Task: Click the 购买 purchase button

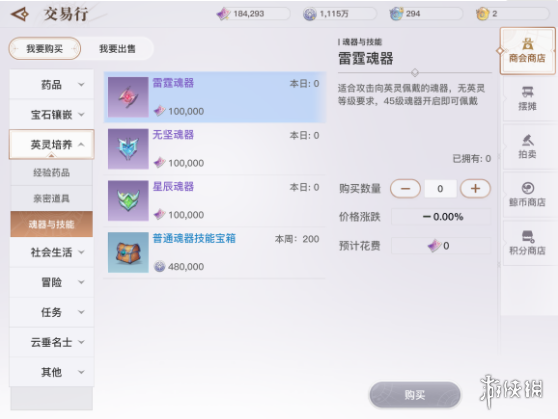Action: pos(415,394)
